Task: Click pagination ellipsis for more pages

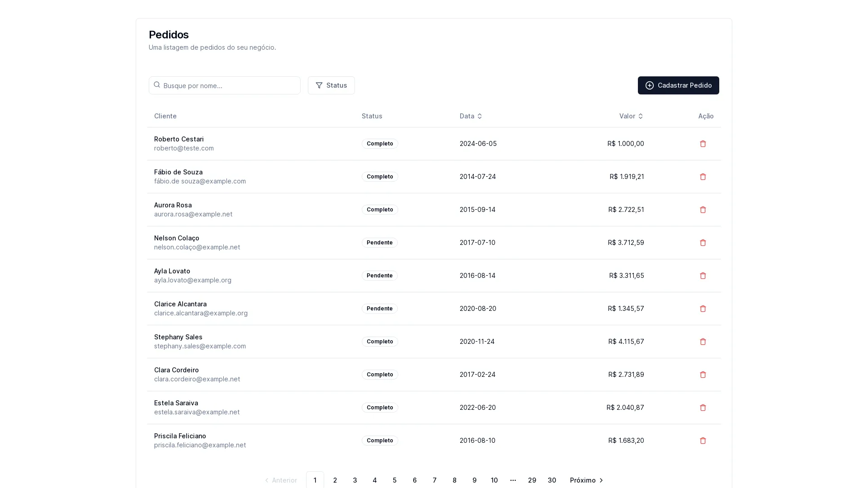Action: tap(513, 480)
